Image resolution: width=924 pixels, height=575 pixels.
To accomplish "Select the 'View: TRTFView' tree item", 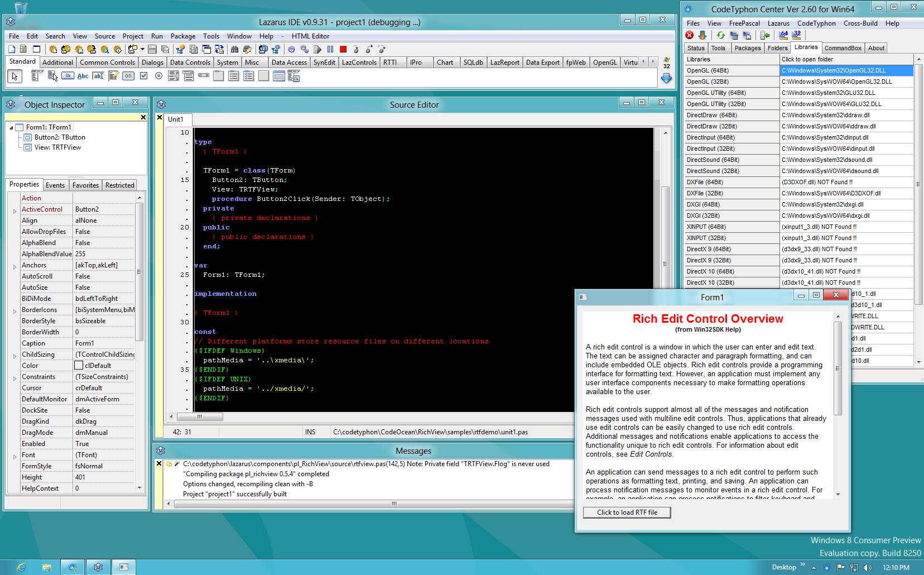I will (57, 147).
